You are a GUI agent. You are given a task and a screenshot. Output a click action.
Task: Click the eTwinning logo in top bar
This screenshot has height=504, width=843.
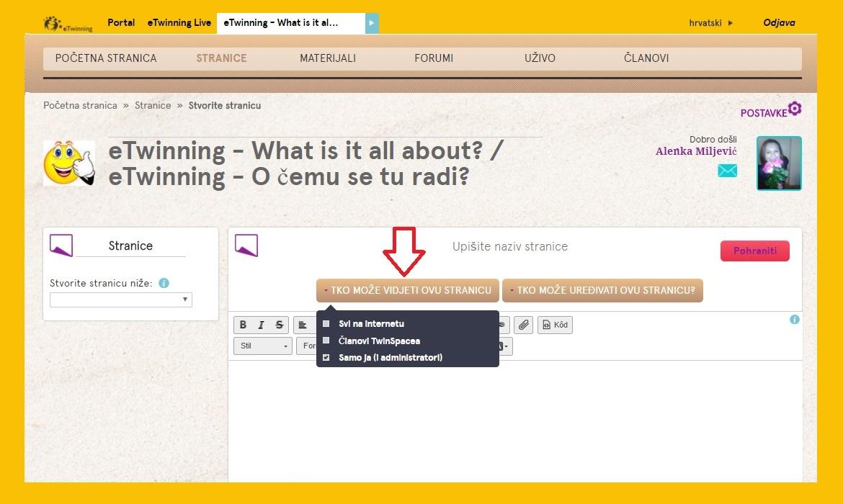pyautogui.click(x=68, y=24)
